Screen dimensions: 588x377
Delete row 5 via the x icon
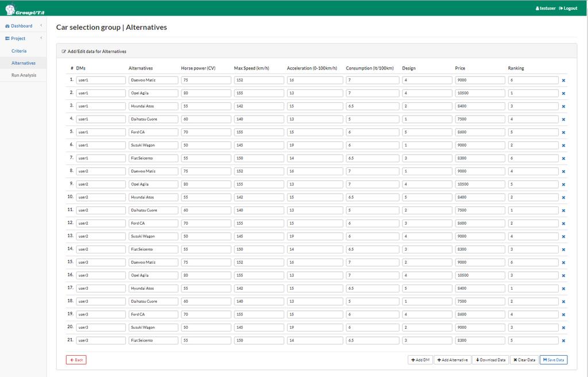click(563, 133)
